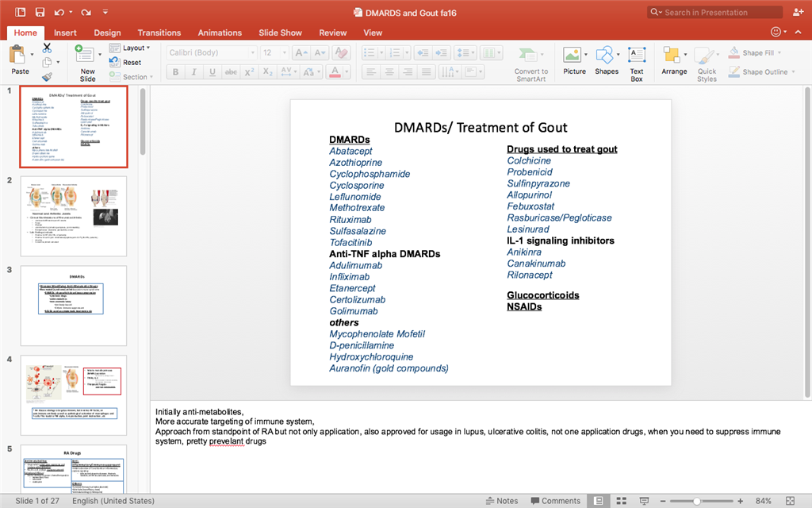The image size is (812, 508).
Task: Toggle Bold formatting
Action: coord(175,72)
